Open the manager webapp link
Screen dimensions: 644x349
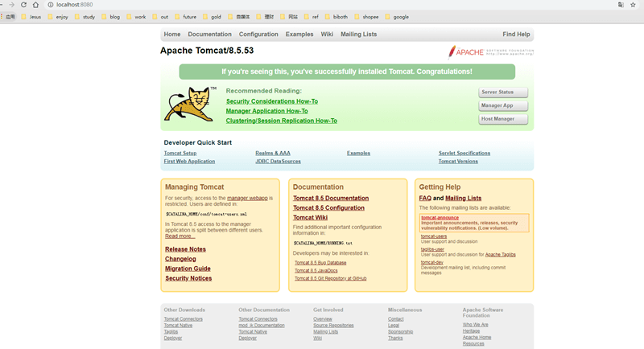(247, 198)
